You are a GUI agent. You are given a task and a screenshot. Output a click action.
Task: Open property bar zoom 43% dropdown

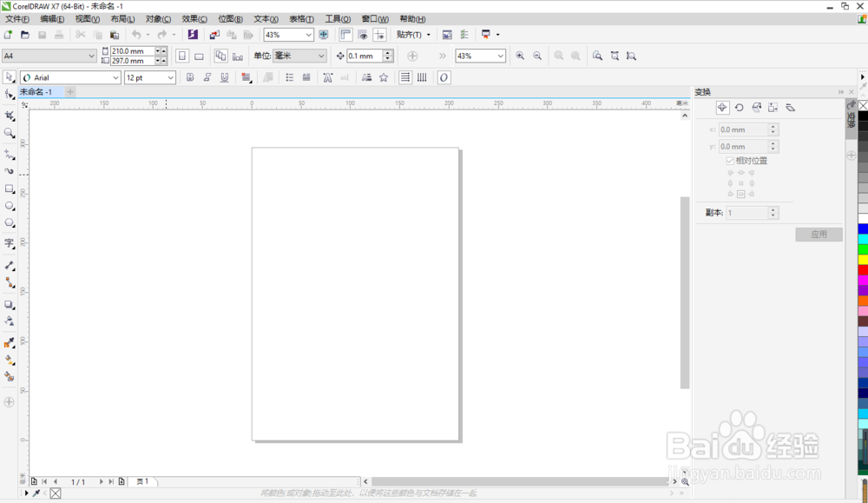[501, 56]
